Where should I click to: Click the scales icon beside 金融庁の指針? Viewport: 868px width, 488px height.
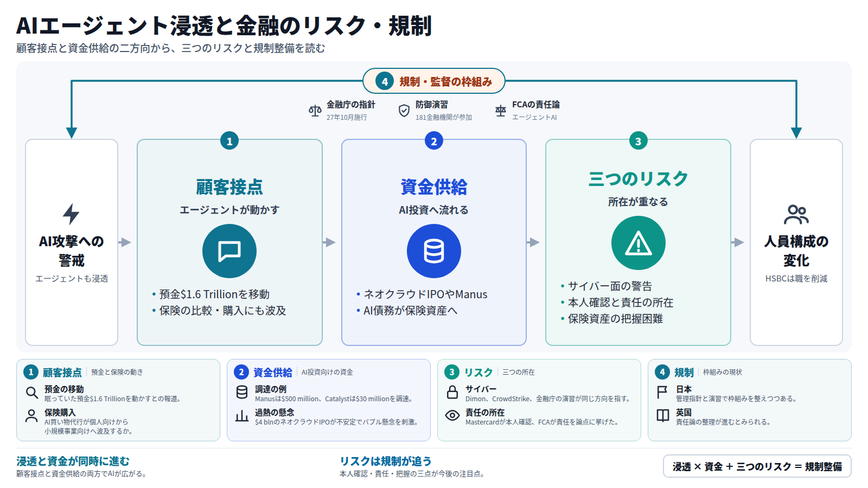point(315,111)
